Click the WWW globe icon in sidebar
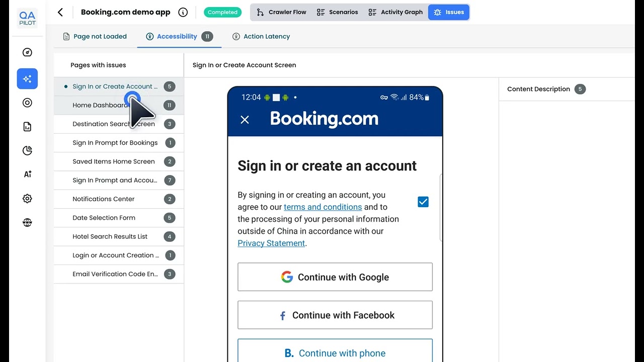 tap(27, 222)
